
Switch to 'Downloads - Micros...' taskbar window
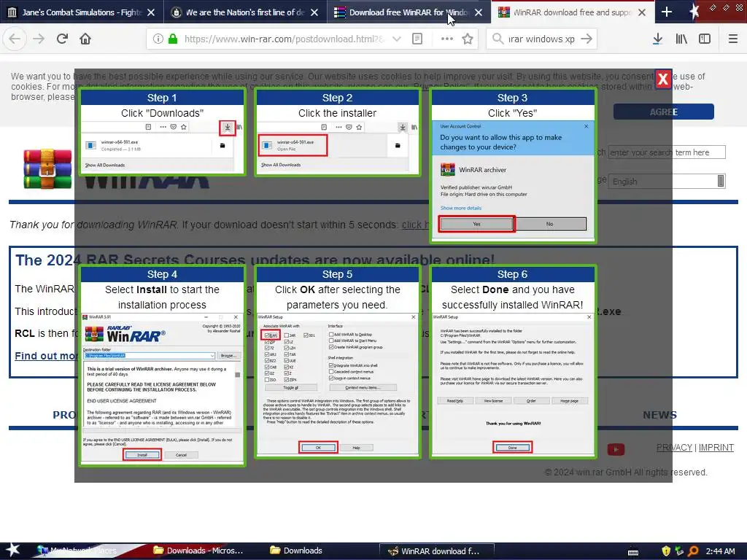(199, 551)
